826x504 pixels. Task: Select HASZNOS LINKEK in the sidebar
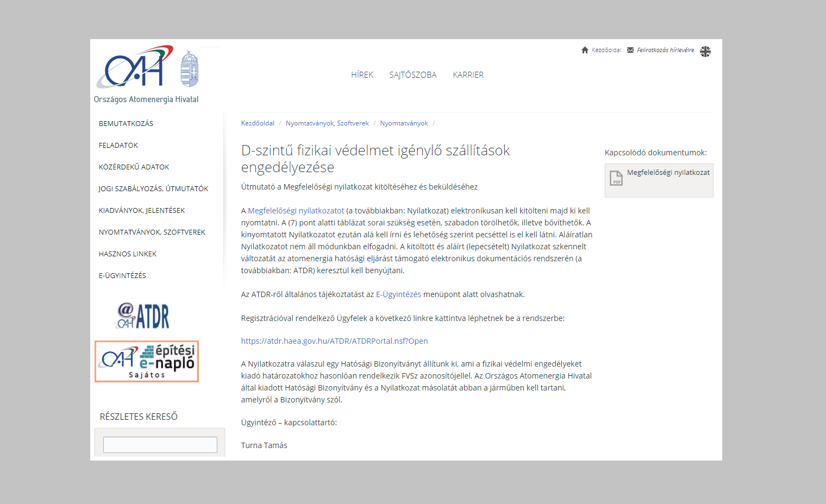tap(128, 254)
